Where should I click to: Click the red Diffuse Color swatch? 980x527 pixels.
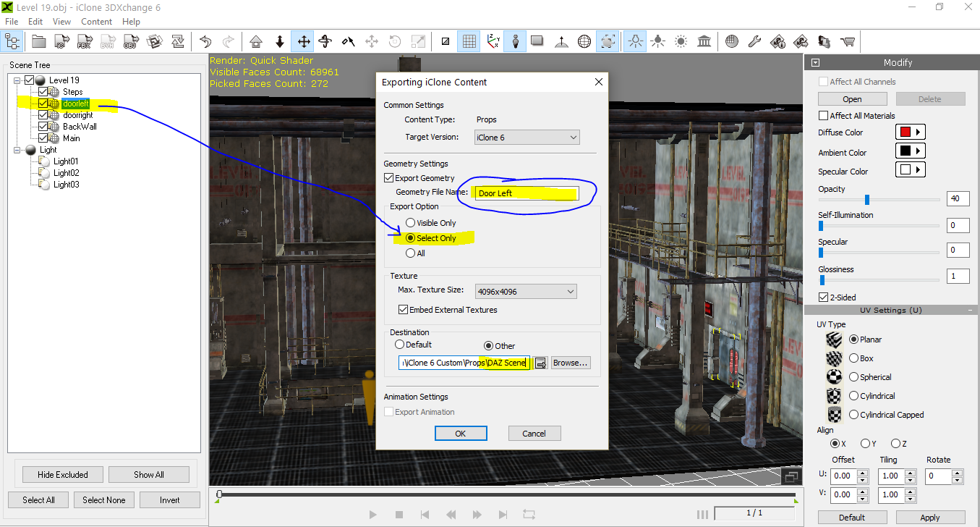[905, 132]
